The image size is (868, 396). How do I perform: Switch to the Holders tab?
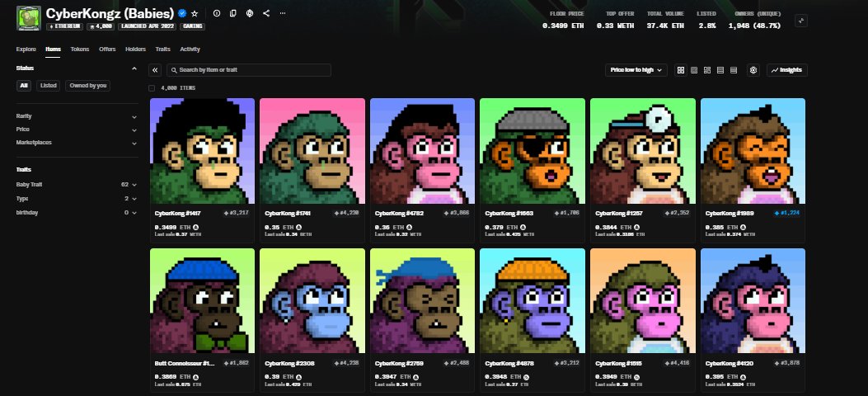pos(136,49)
